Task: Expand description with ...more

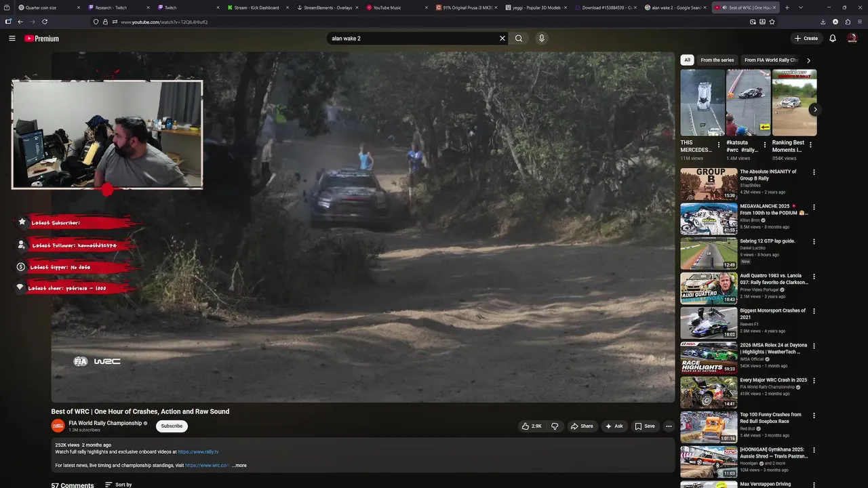Action: 239,466
